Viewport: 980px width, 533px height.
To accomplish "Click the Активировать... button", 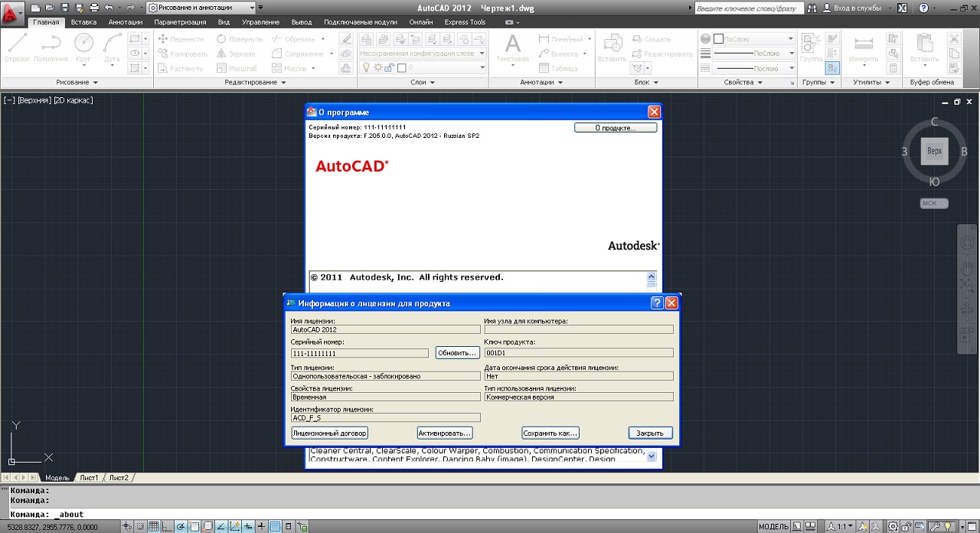I will (445, 433).
